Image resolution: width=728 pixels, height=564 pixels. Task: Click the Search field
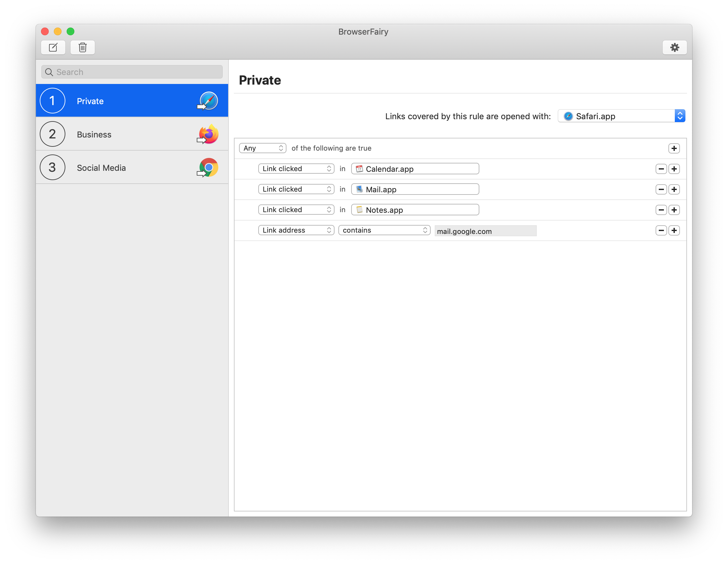coord(132,72)
